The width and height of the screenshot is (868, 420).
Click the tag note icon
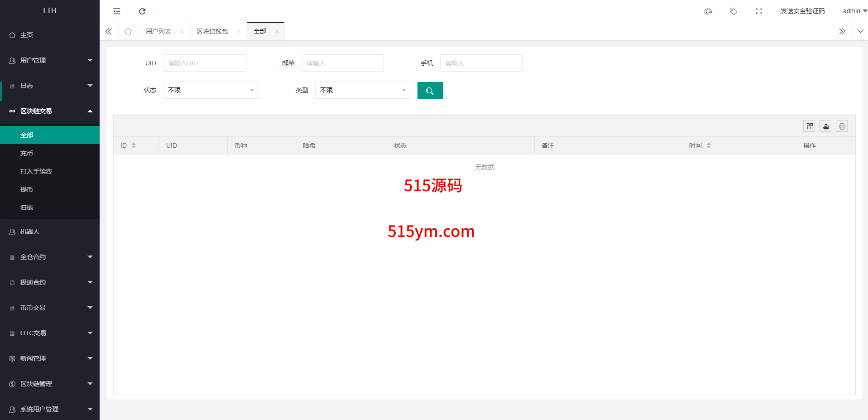click(734, 11)
